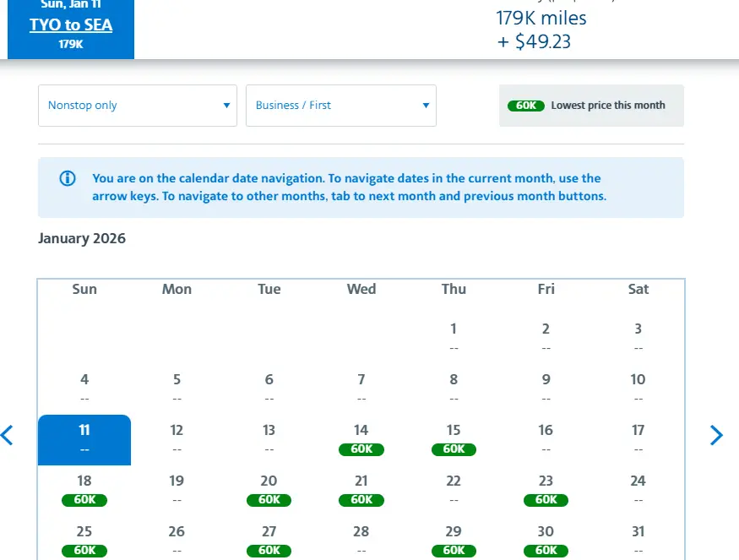Select Tuesday January 27 date
This screenshot has height=560, width=739.
269,541
